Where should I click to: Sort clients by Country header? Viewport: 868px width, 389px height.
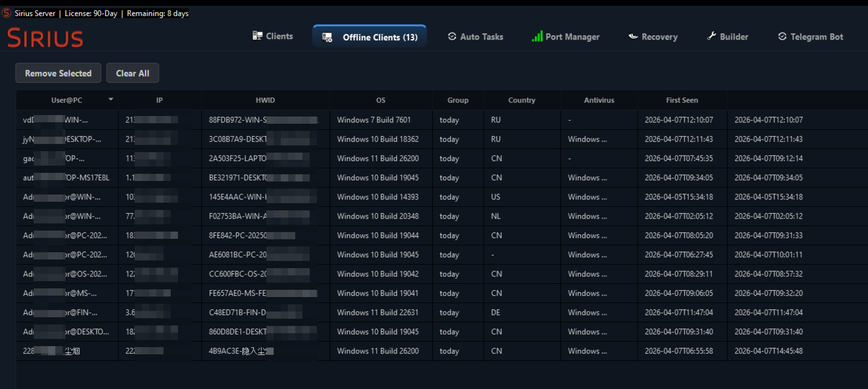(x=522, y=100)
